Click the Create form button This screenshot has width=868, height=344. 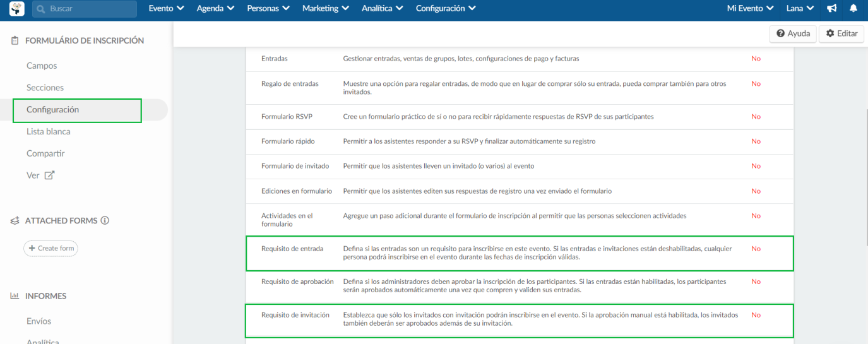[51, 248]
